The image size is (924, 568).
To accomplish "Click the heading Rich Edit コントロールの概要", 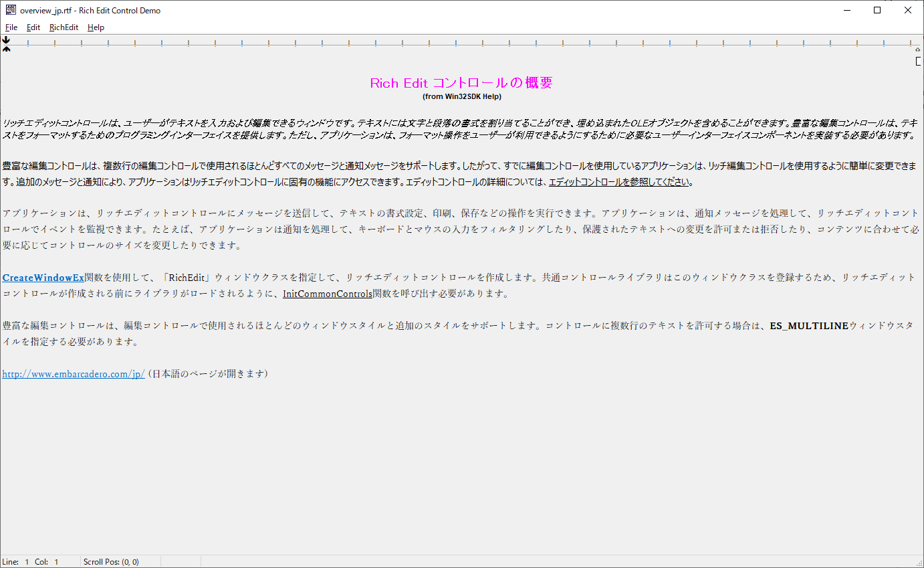I will click(x=461, y=83).
